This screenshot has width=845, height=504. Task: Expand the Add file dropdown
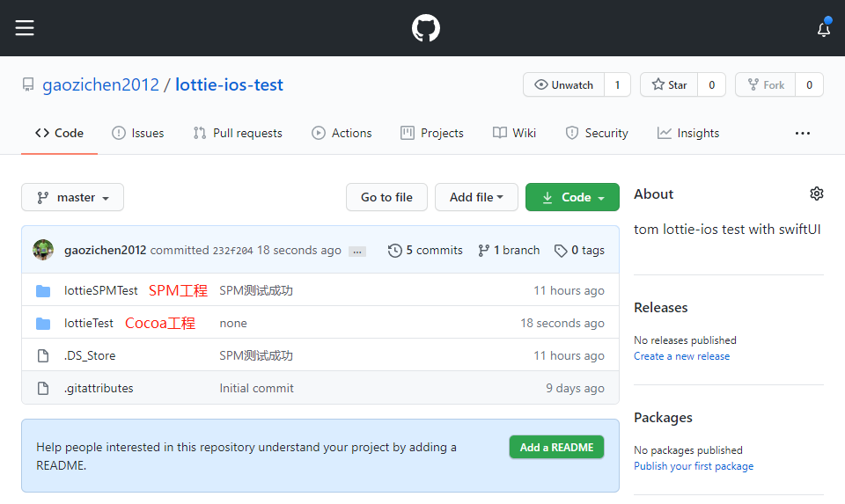click(x=476, y=198)
